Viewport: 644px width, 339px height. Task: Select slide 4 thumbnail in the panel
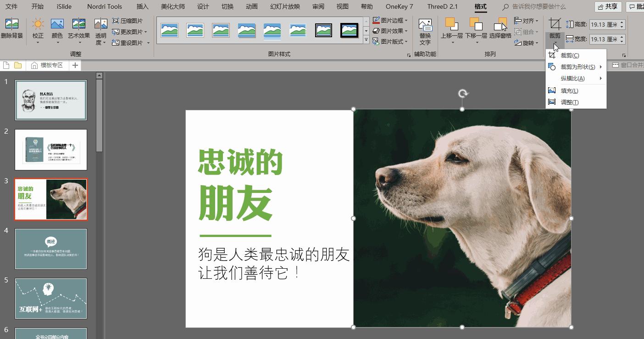tap(51, 249)
